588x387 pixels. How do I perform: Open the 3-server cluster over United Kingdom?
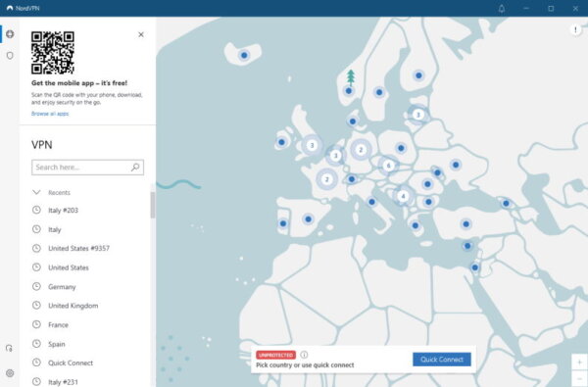[312, 145]
